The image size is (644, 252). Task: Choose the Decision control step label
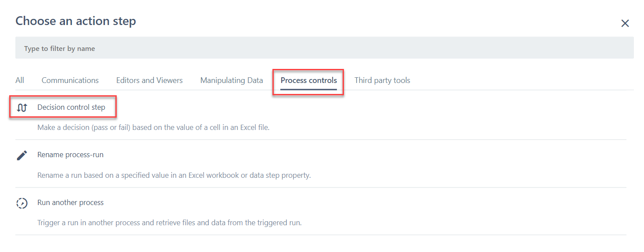pos(71,107)
